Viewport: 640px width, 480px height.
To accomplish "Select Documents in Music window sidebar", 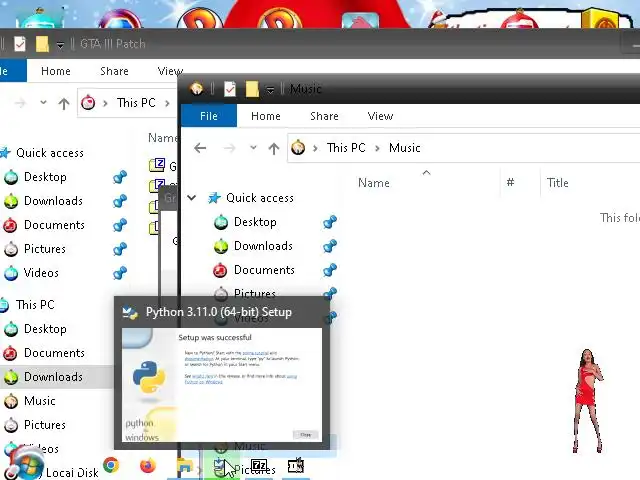I will click(264, 270).
